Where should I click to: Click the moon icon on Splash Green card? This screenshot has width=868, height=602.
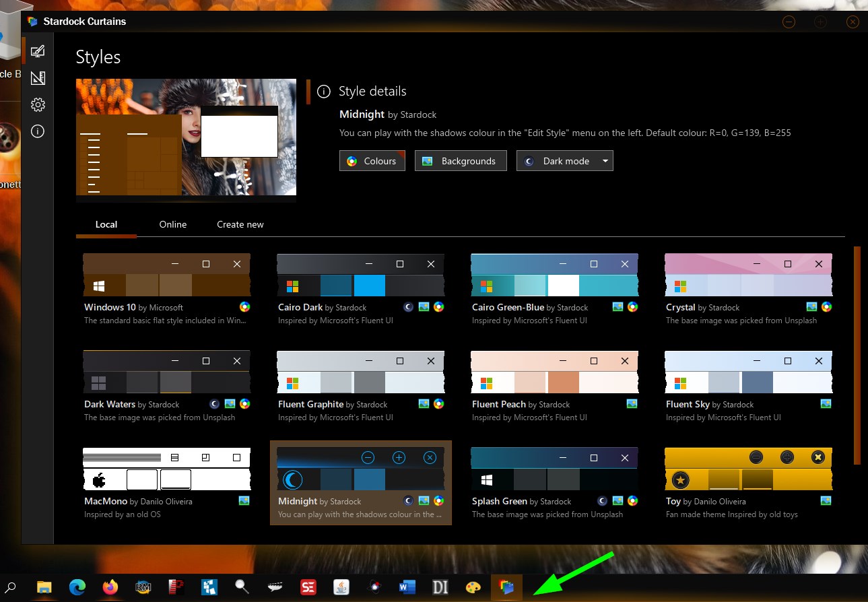pyautogui.click(x=603, y=500)
